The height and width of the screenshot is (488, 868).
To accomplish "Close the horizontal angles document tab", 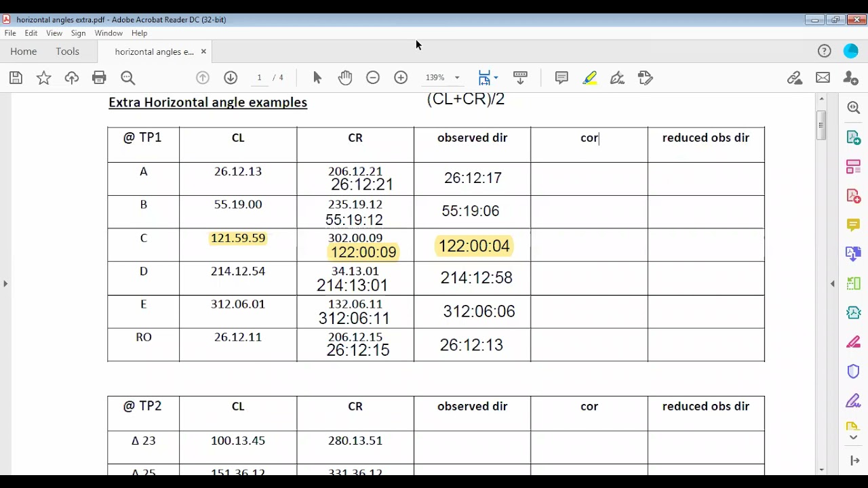I will pos(203,52).
